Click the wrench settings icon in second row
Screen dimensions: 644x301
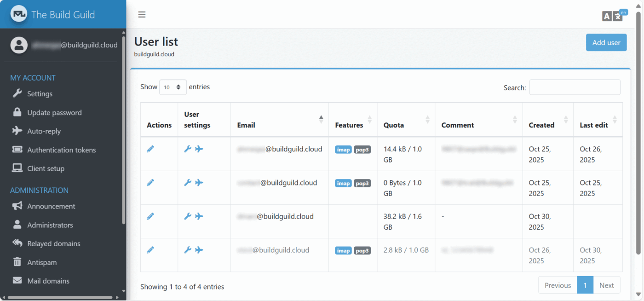[x=188, y=183]
